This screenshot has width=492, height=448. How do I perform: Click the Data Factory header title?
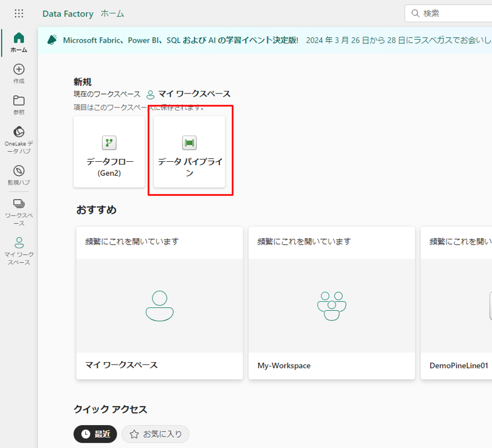pyautogui.click(x=68, y=13)
